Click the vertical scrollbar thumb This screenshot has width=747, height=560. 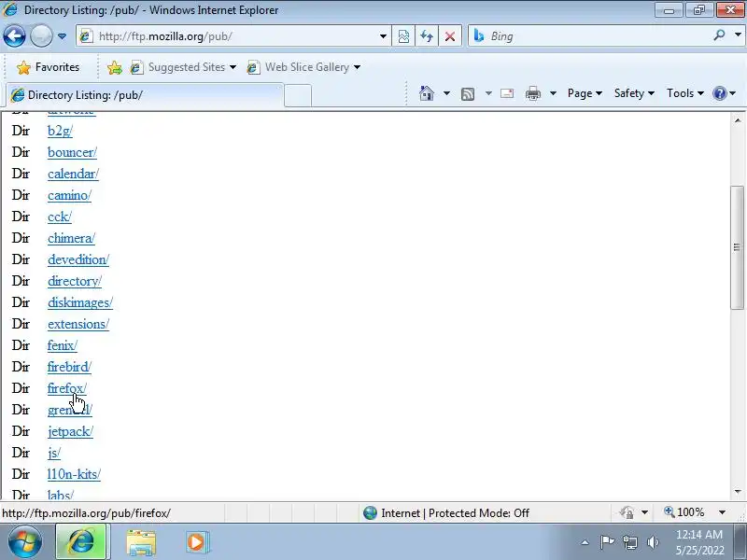(x=737, y=247)
